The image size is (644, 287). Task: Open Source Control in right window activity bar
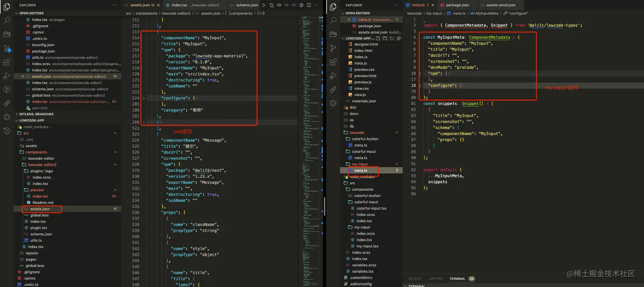pos(333,48)
